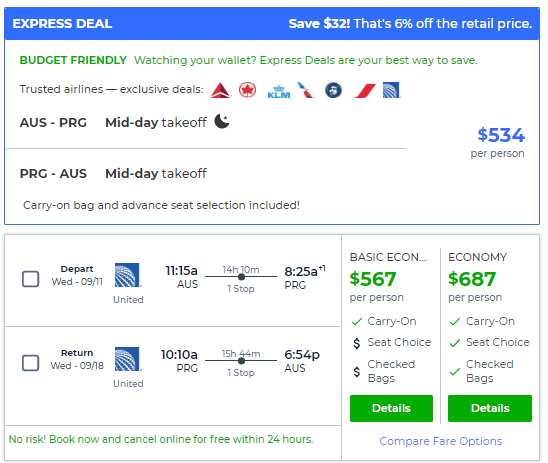
Task: Click the Air Canada maple leaf logo
Action: (x=247, y=90)
